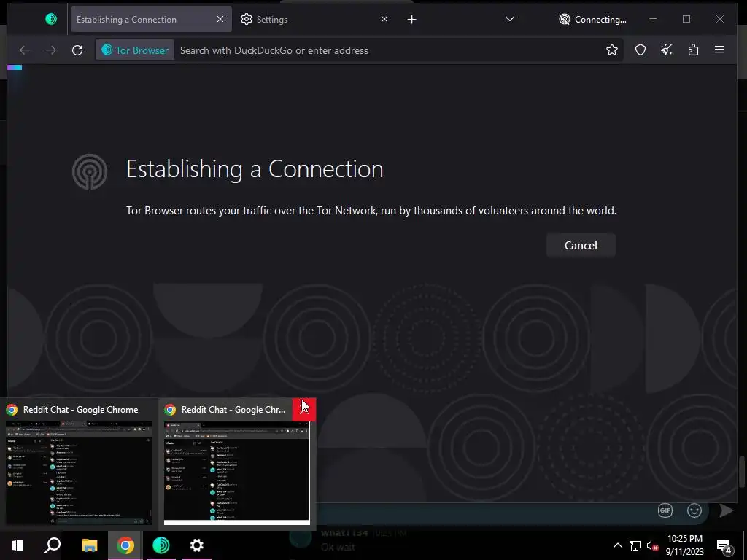Click the muted volume tray icon
Viewport: 747px width, 560px height.
coord(653,545)
